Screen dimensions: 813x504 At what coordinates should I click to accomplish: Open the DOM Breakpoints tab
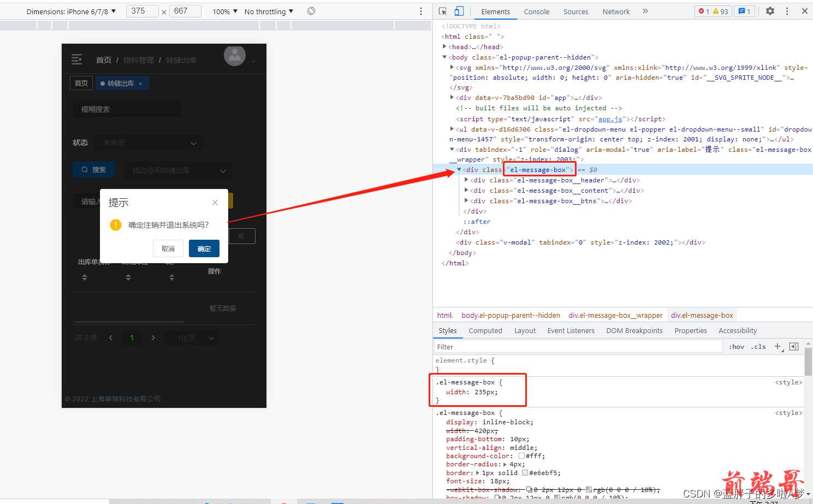click(634, 330)
